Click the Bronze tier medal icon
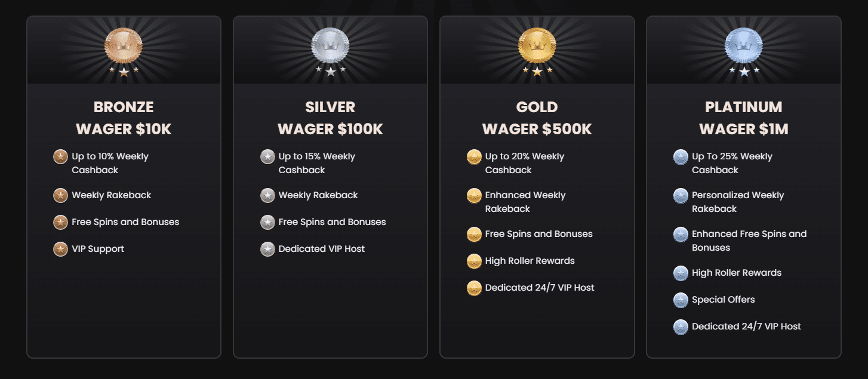 124,44
